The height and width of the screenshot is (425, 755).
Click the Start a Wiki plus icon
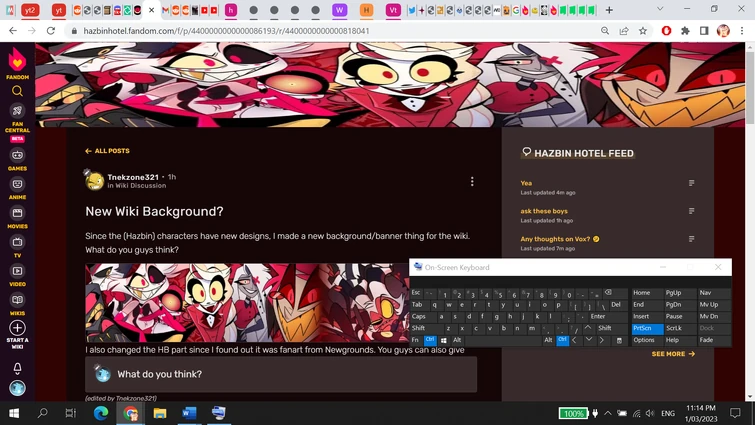[x=17, y=328]
